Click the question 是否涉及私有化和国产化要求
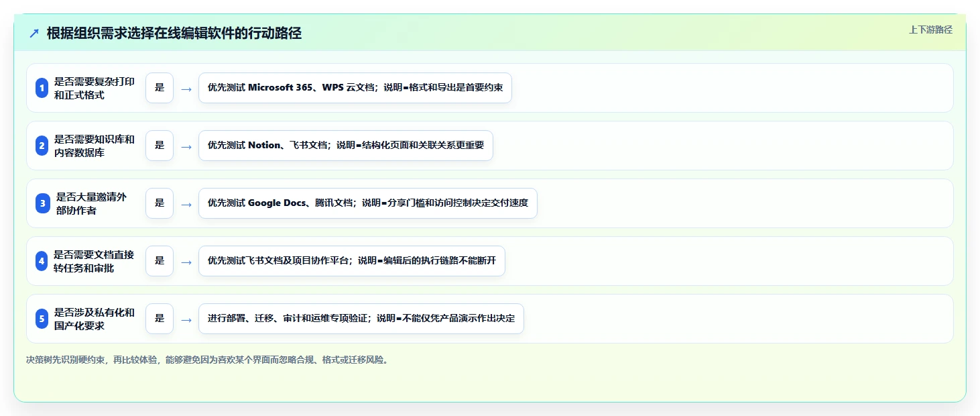The width and height of the screenshot is (980, 416). tap(95, 319)
